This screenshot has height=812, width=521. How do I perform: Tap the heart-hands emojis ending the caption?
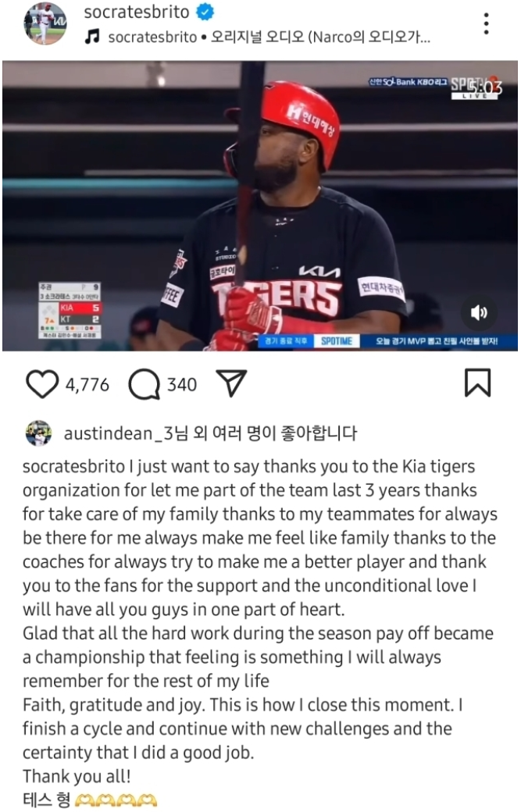116,800
